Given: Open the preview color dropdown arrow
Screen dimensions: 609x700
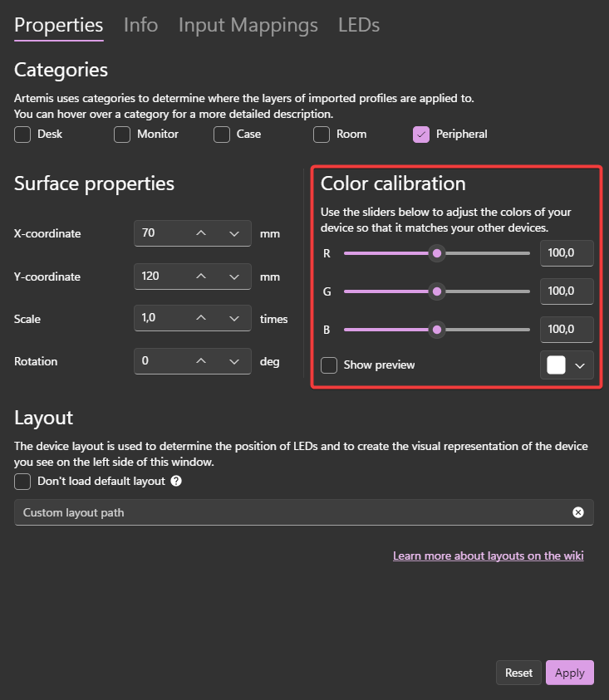Looking at the screenshot, I should 580,365.
